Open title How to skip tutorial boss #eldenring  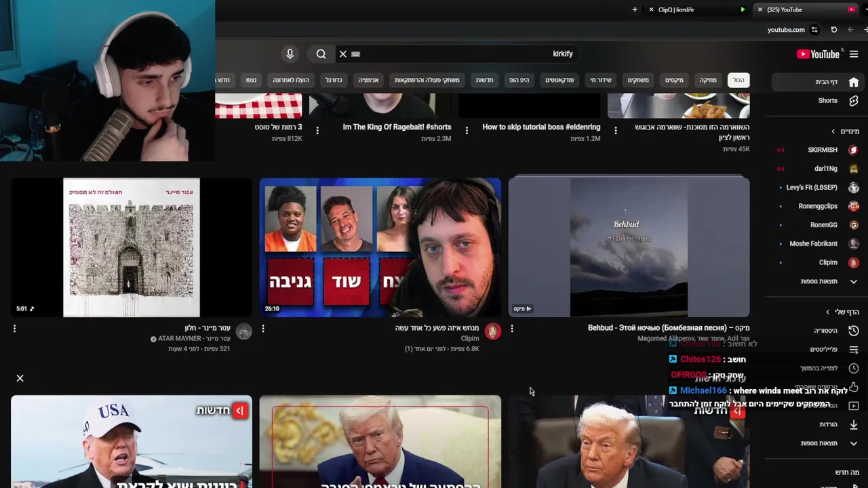541,127
